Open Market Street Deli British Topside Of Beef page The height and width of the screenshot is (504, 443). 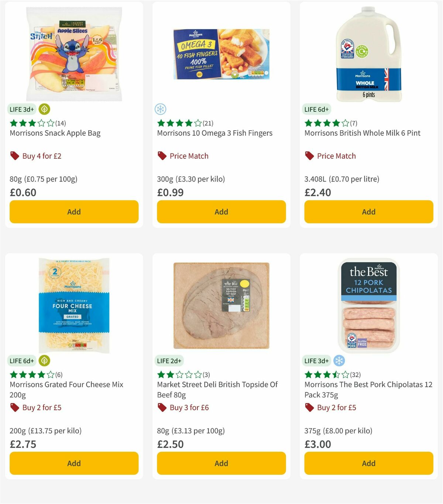click(217, 389)
